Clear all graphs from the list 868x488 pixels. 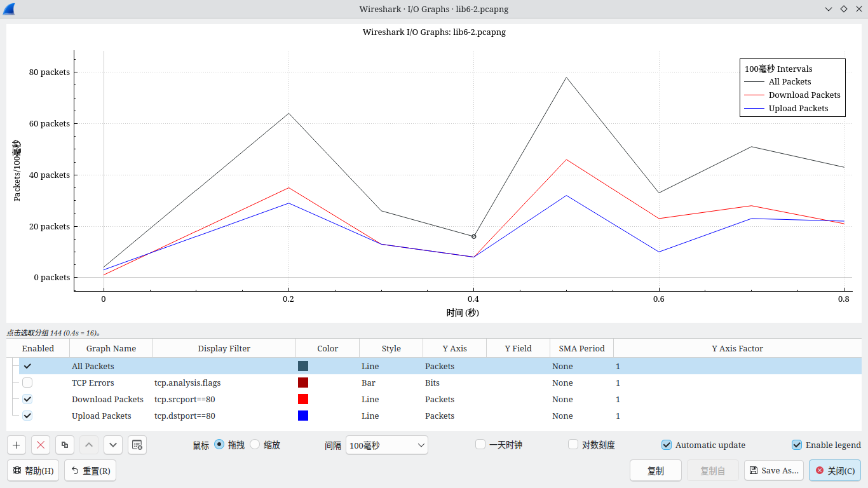click(137, 445)
